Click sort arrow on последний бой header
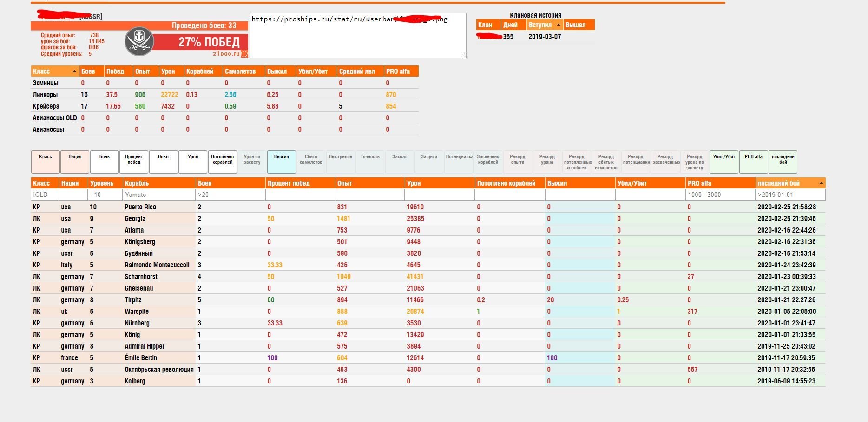 [821, 183]
